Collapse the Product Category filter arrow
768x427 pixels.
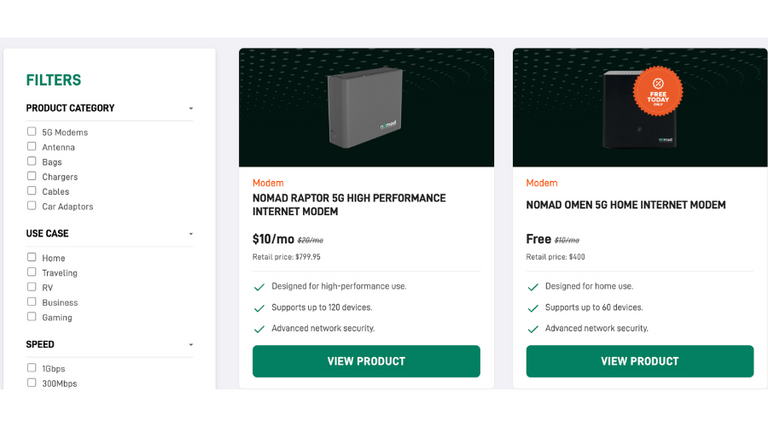pyautogui.click(x=191, y=109)
